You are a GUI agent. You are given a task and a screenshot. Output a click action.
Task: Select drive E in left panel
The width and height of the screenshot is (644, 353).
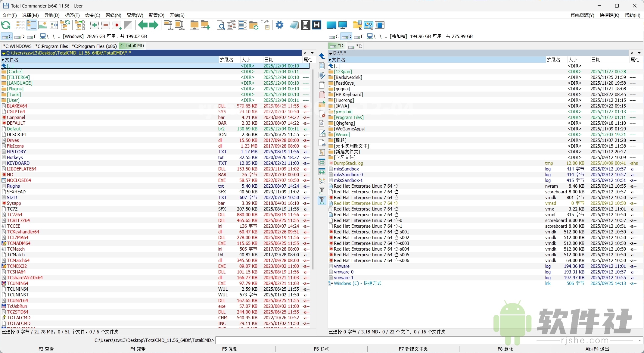32,36
